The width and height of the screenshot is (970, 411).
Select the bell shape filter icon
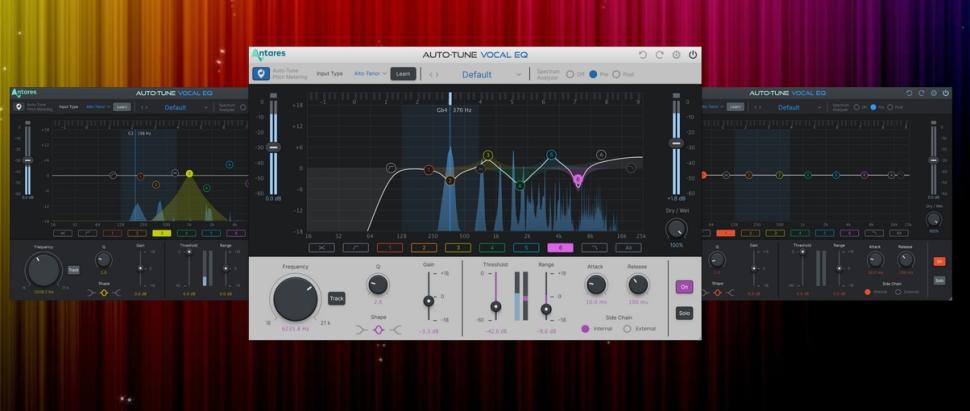(378, 328)
